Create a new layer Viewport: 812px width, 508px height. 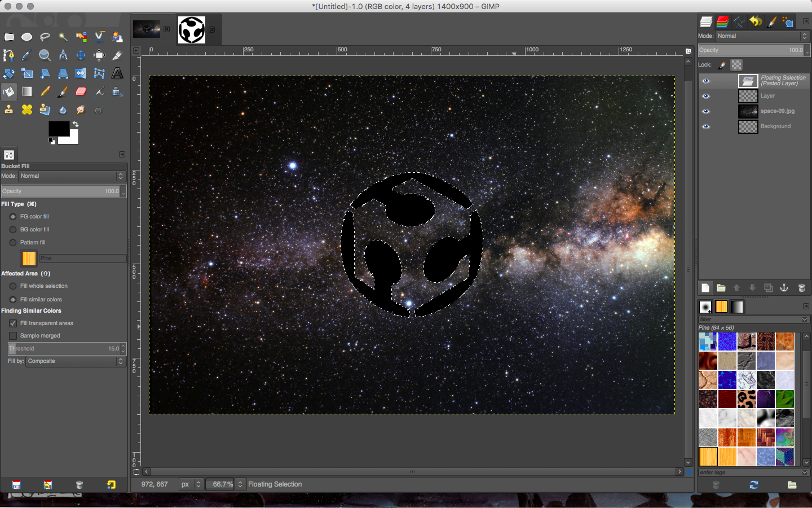tap(705, 288)
